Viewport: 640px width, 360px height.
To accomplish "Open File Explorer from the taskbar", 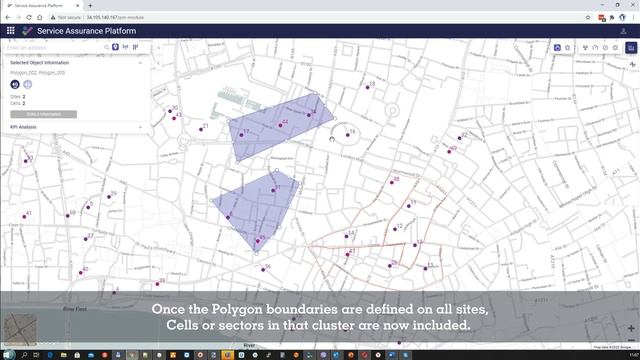I will [63, 355].
